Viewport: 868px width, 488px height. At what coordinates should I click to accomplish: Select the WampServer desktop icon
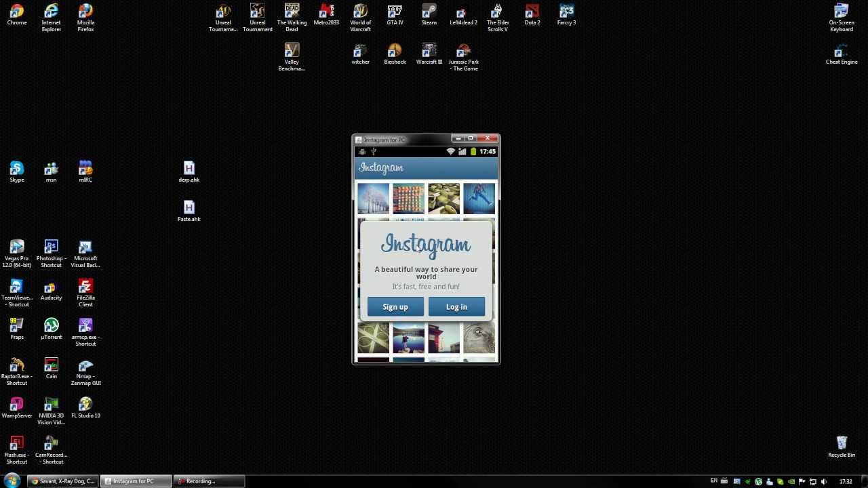(17, 408)
